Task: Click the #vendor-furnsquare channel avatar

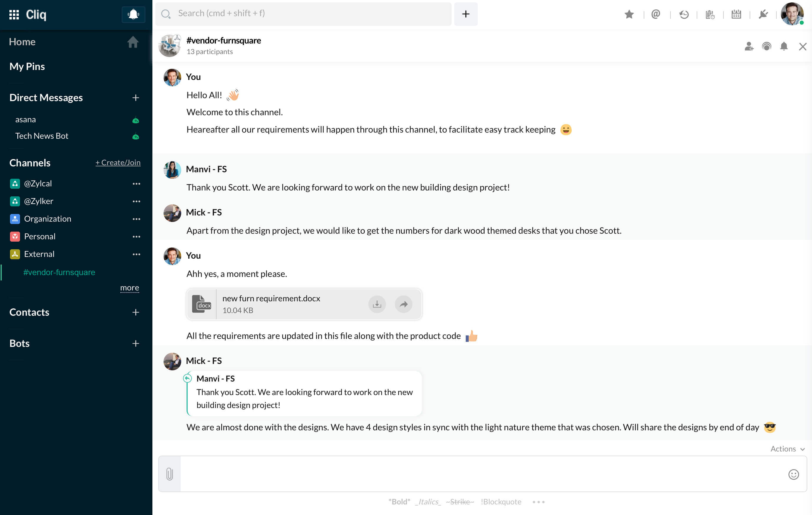Action: pyautogui.click(x=170, y=46)
